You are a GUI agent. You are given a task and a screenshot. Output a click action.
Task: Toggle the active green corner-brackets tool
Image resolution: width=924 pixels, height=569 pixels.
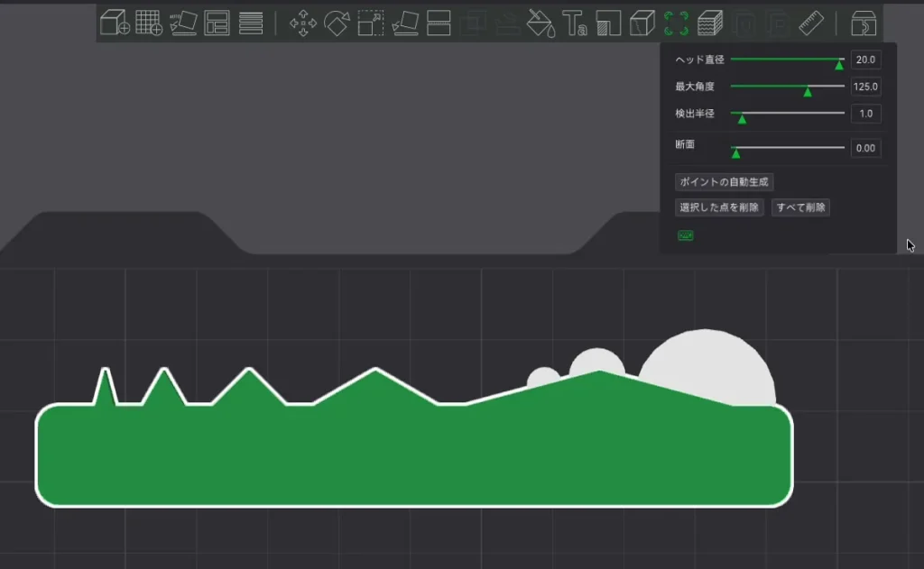click(x=676, y=23)
